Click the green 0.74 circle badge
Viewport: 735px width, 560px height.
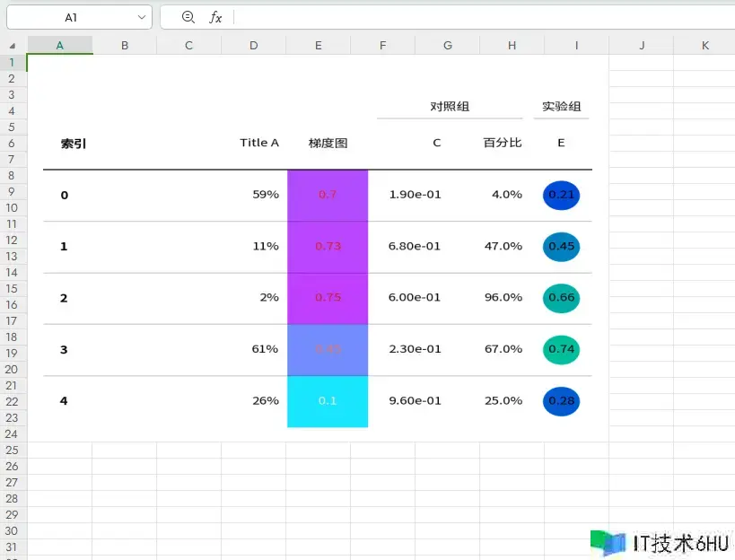coord(561,349)
